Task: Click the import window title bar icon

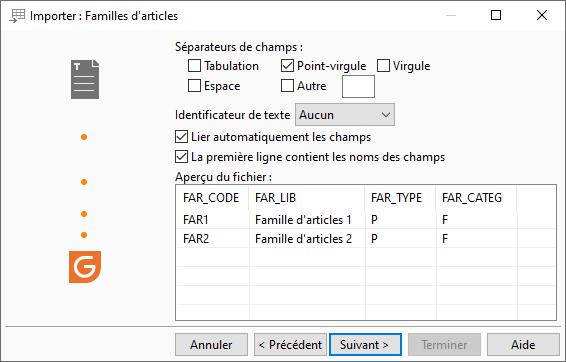Action: tap(17, 16)
